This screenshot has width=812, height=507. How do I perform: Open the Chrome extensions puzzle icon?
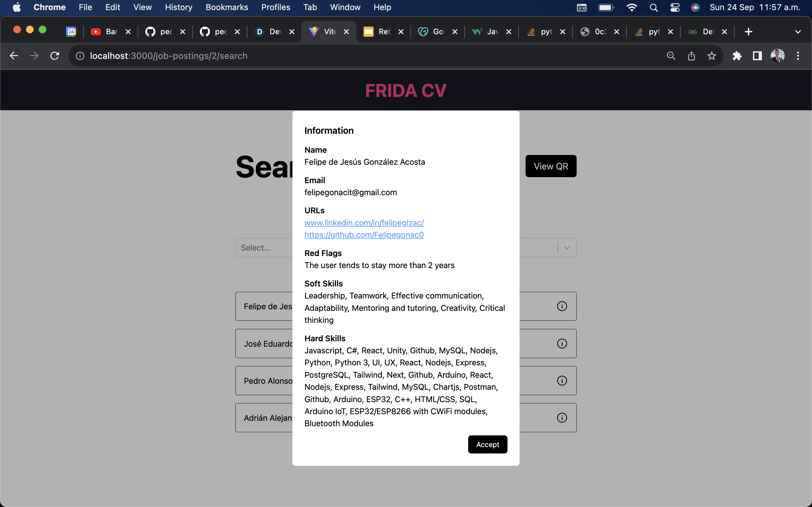tap(737, 56)
